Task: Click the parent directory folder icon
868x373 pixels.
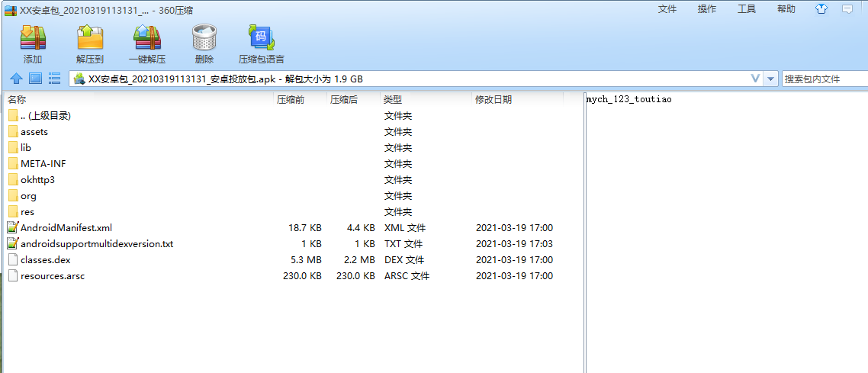Action: (x=13, y=116)
